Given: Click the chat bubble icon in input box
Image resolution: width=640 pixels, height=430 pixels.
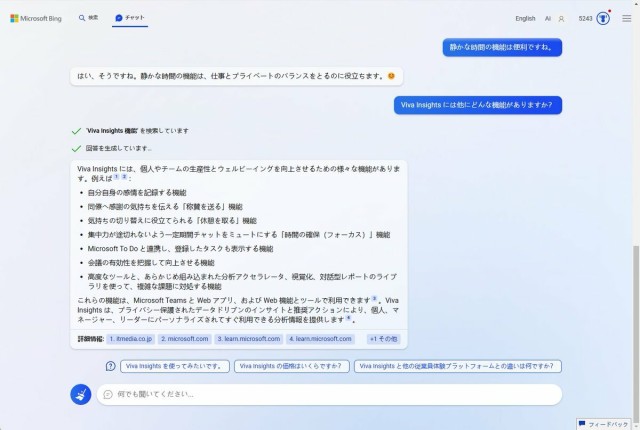Looking at the screenshot, I should pyautogui.click(x=107, y=394).
